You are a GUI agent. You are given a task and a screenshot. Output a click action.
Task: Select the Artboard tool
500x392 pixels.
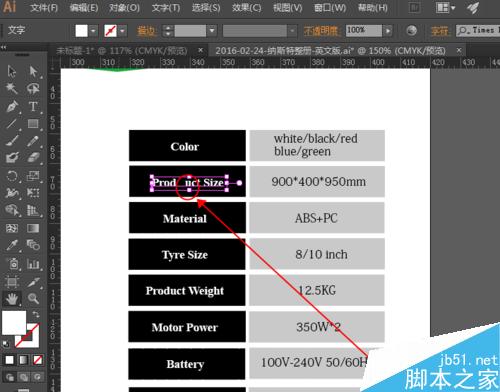pyautogui.click(x=12, y=282)
